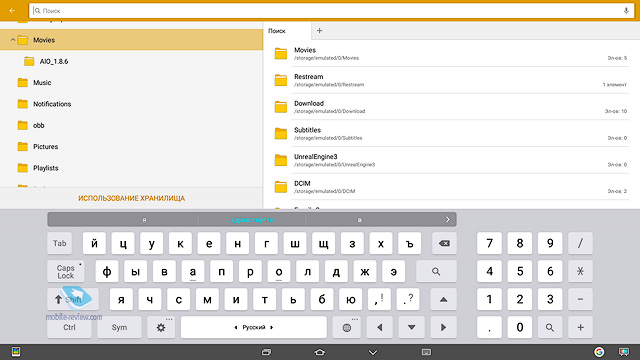Tap the numpad plus key
Viewport: 640px width, 360px height.
pos(580,327)
